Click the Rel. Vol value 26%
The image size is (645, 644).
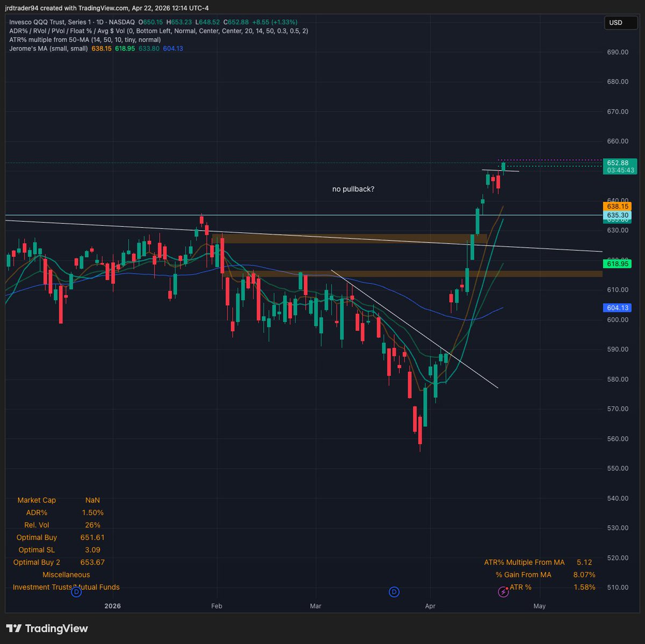(92, 525)
